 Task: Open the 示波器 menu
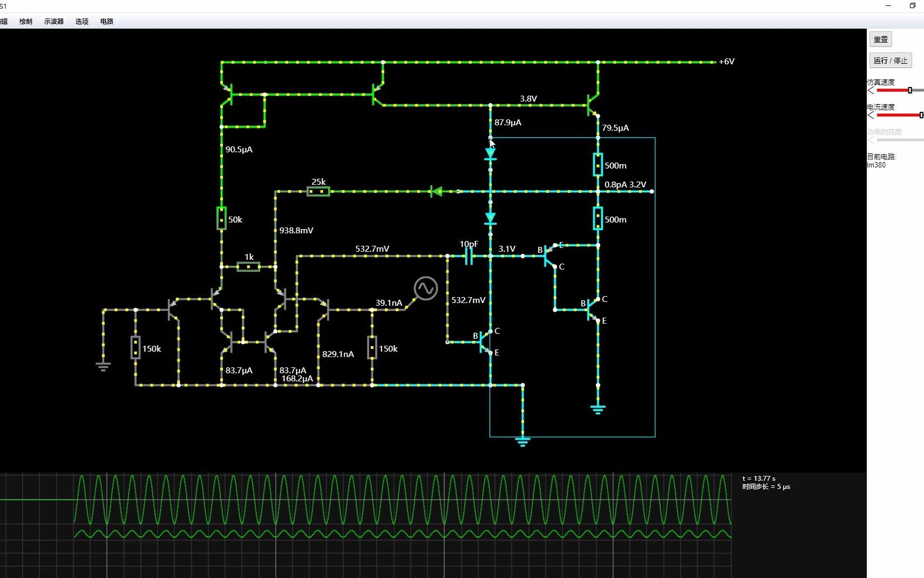(54, 22)
